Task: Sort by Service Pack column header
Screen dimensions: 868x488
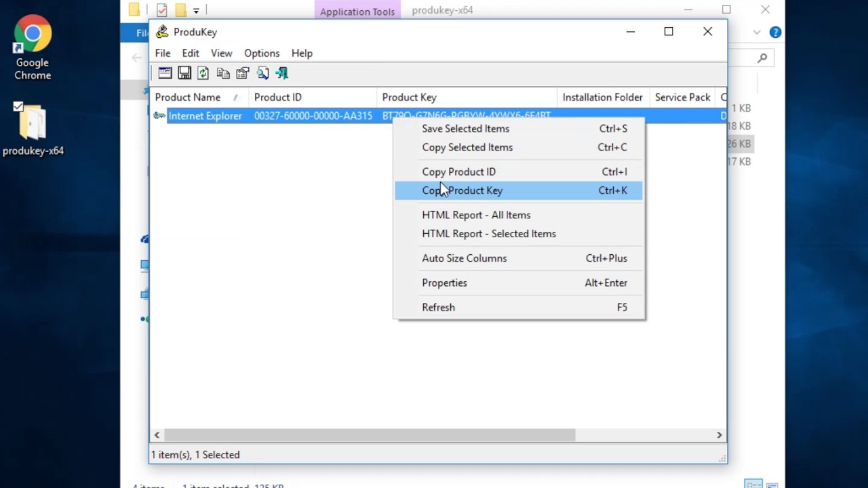Action: 682,98
